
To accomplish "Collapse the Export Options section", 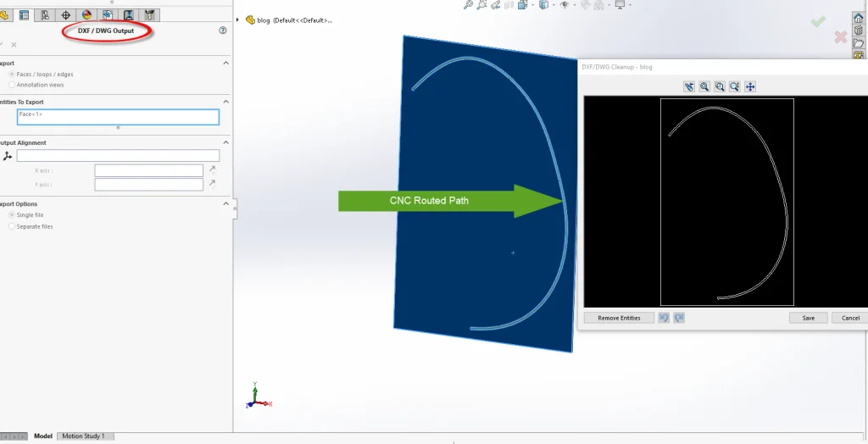I will click(x=225, y=203).
